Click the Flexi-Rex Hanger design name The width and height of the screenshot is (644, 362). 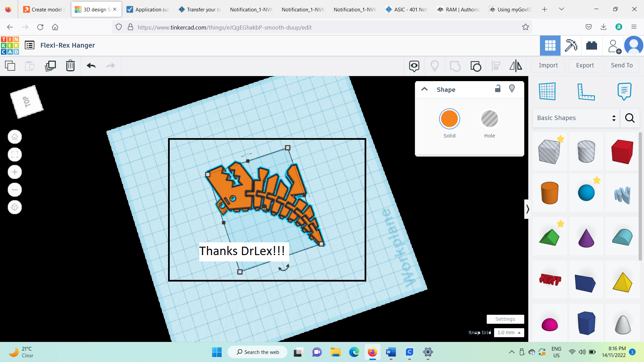click(67, 45)
